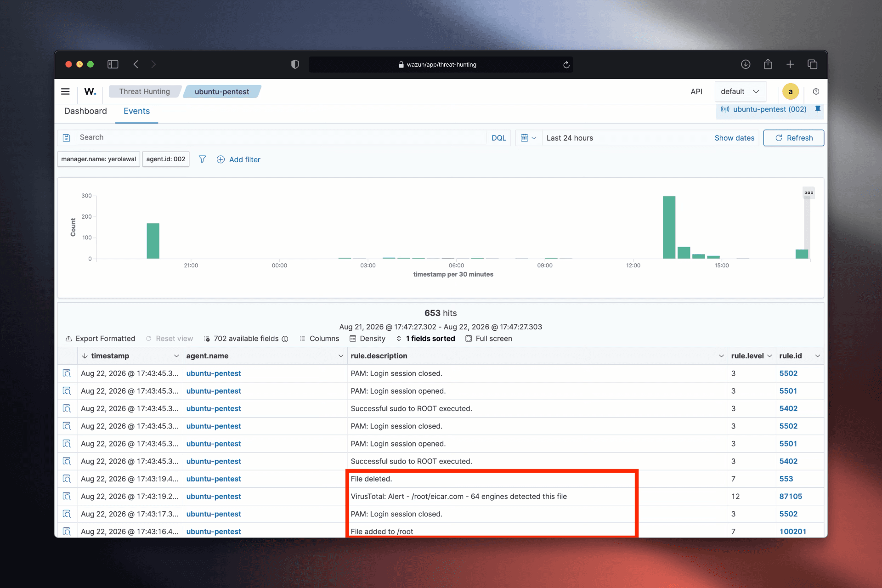Click the user avatar 'a'
The width and height of the screenshot is (882, 588).
790,91
